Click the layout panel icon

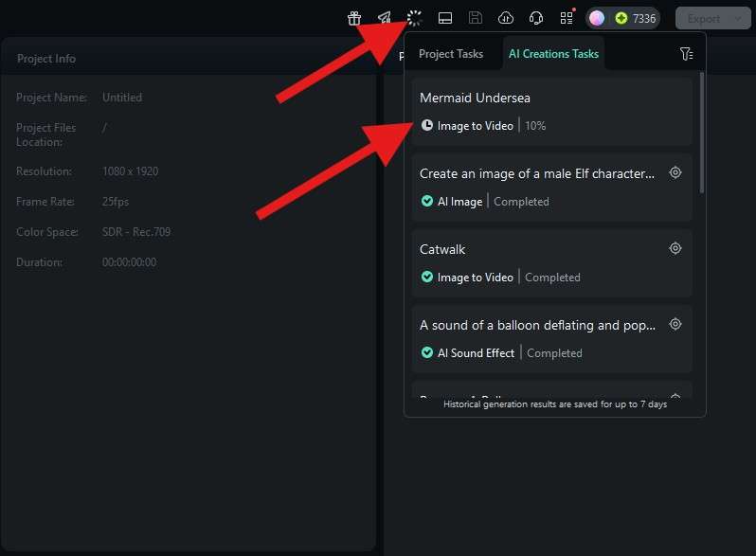click(x=445, y=18)
